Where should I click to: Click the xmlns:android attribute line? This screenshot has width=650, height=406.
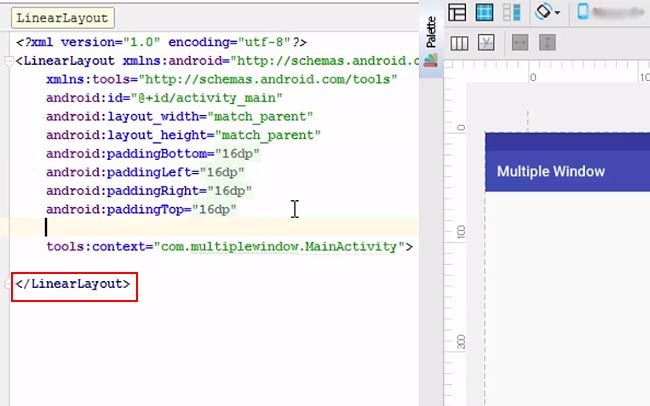[218, 61]
